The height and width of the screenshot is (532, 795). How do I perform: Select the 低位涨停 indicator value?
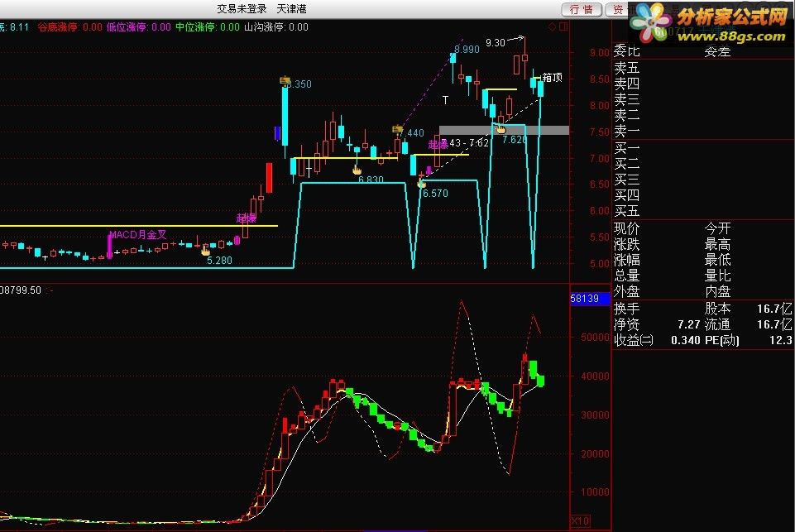[138, 27]
